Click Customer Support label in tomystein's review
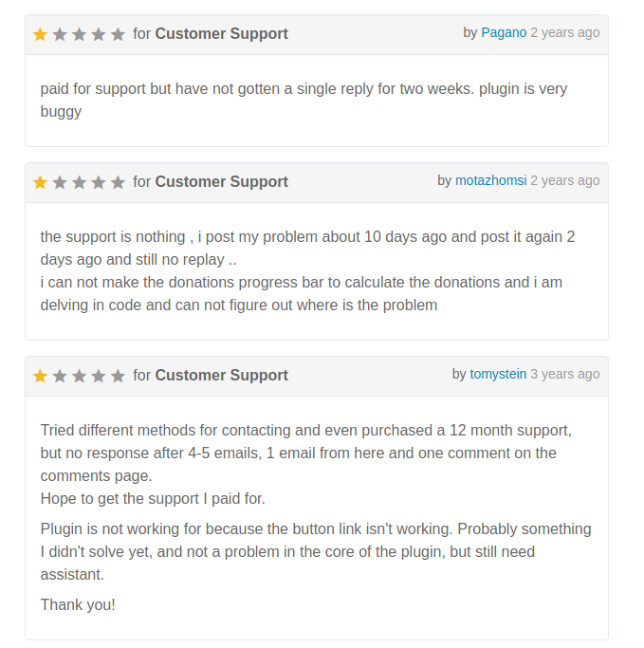644x648 pixels. pyautogui.click(x=221, y=376)
